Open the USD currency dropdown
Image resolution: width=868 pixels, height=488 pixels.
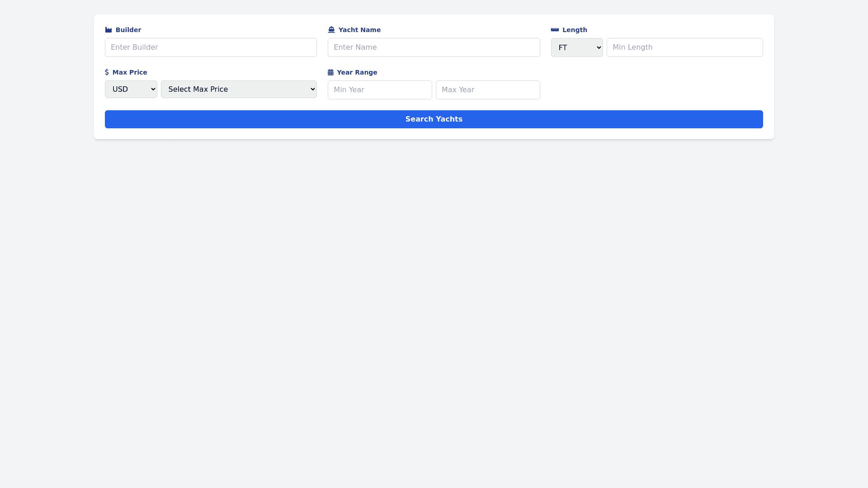131,89
